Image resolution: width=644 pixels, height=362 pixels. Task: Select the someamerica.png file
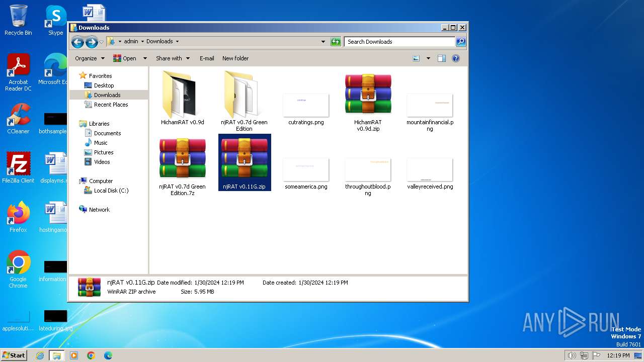point(306,173)
